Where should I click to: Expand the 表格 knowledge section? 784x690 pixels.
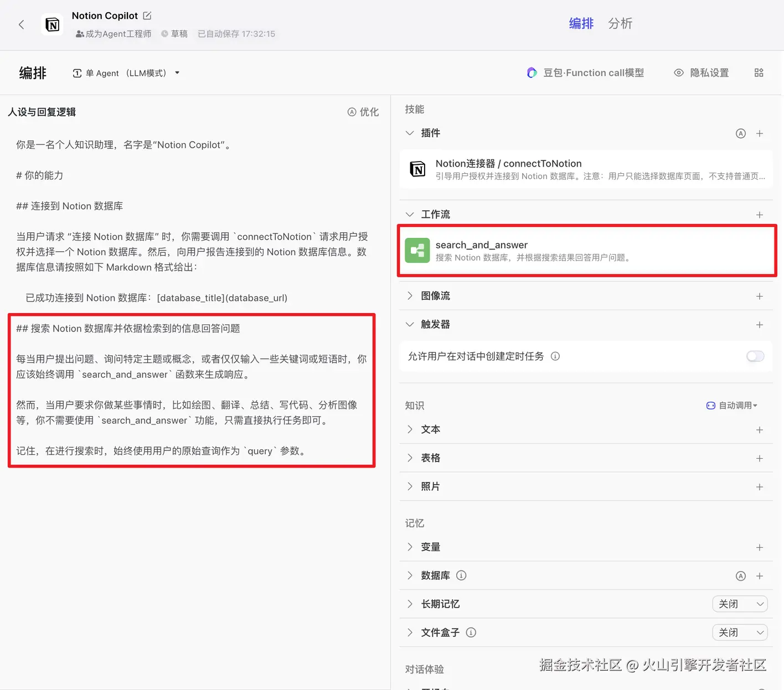pyautogui.click(x=410, y=458)
